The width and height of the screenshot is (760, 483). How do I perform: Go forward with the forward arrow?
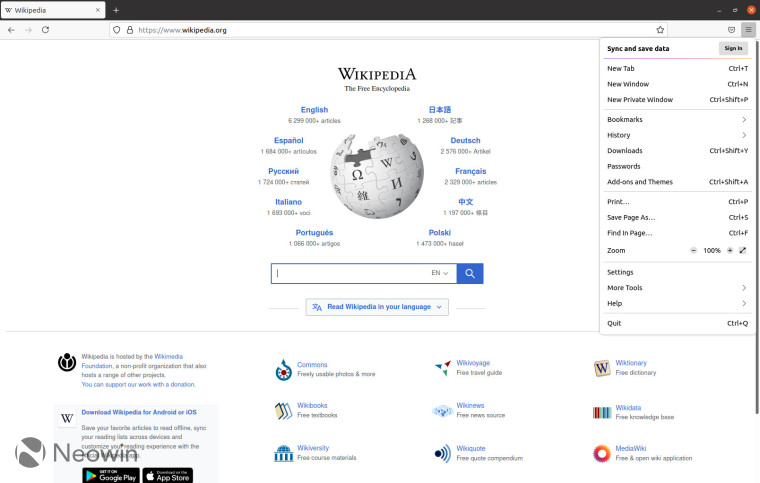28,30
